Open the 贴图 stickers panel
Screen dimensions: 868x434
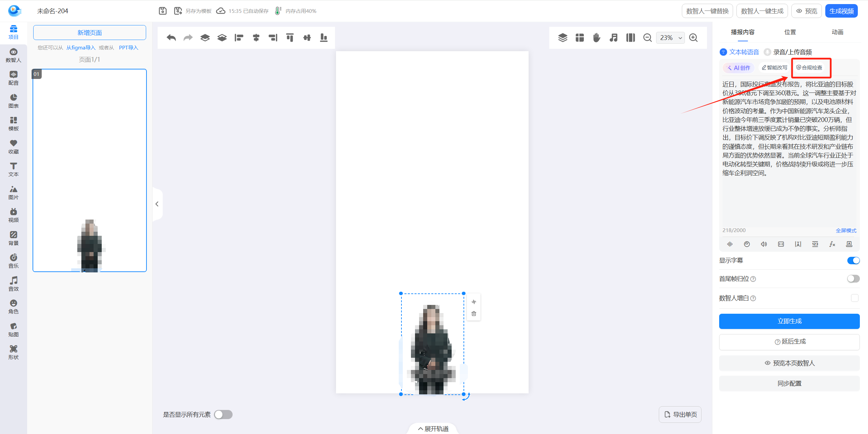(x=13, y=329)
